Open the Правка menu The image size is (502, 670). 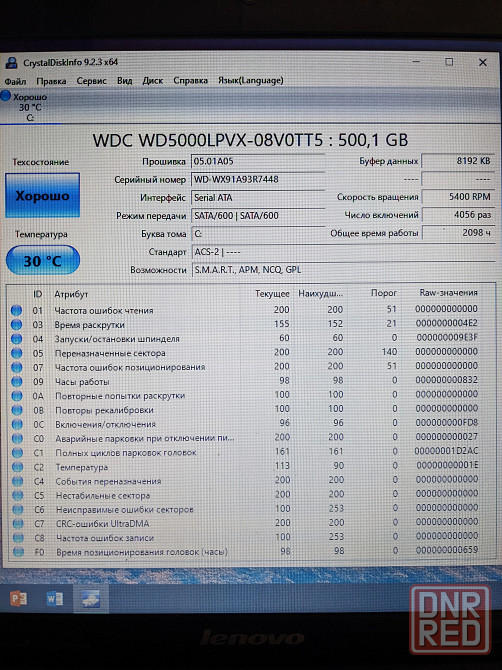(x=51, y=81)
